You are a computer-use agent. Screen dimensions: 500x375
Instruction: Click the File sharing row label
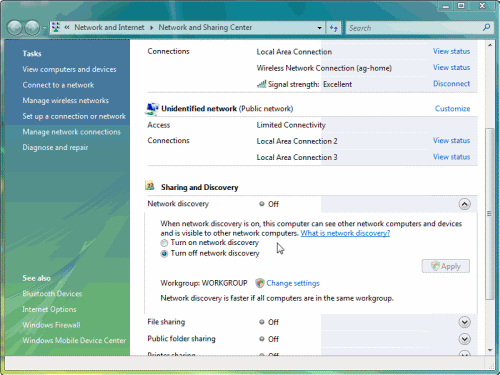(166, 322)
